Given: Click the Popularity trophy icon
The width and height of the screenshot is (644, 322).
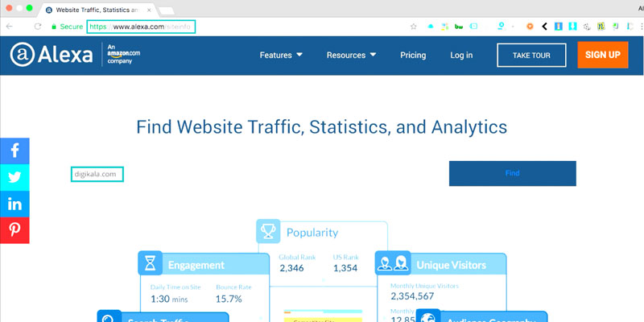Looking at the screenshot, I should point(268,231).
